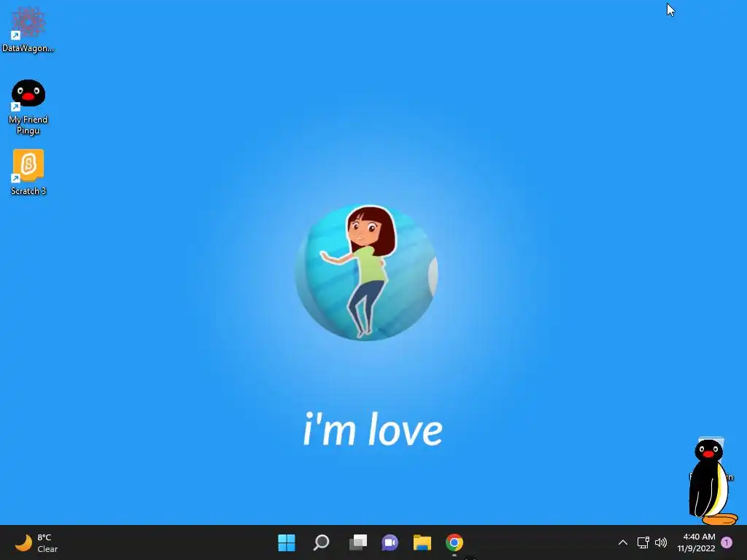The image size is (747, 560).
Task: Open the clock showing 4:40 AM
Action: tap(696, 542)
